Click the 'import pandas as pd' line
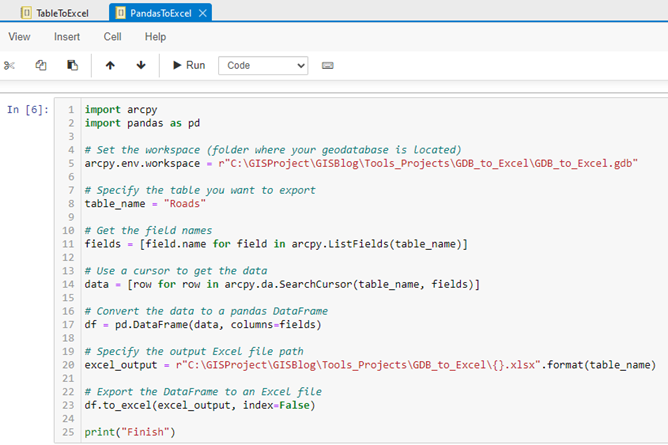668x445 pixels. point(142,123)
